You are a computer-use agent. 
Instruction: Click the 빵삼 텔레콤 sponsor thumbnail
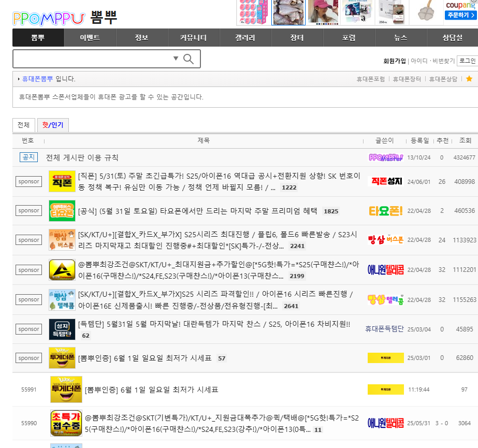pyautogui.click(x=62, y=300)
